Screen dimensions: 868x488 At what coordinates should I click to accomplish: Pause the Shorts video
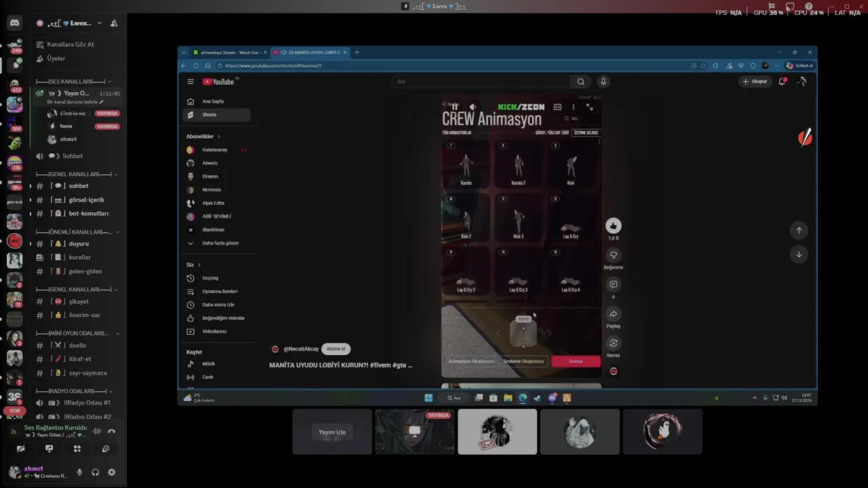tap(455, 107)
